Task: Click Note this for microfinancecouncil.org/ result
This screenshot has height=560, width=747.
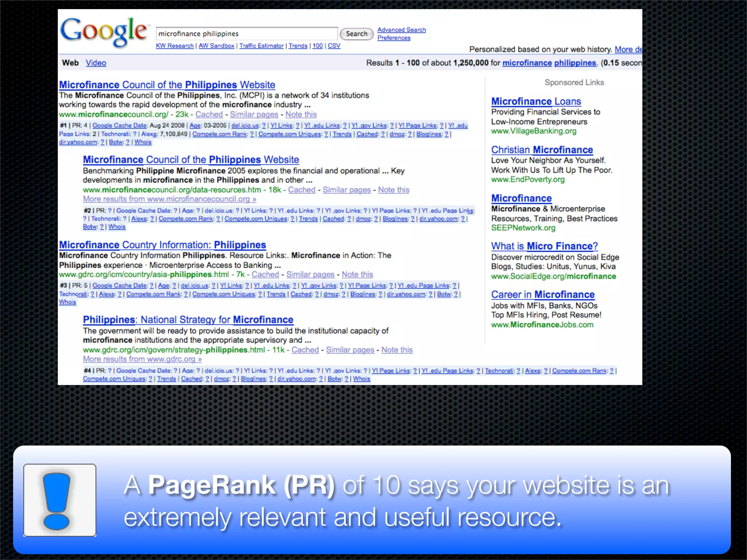Action: click(301, 114)
